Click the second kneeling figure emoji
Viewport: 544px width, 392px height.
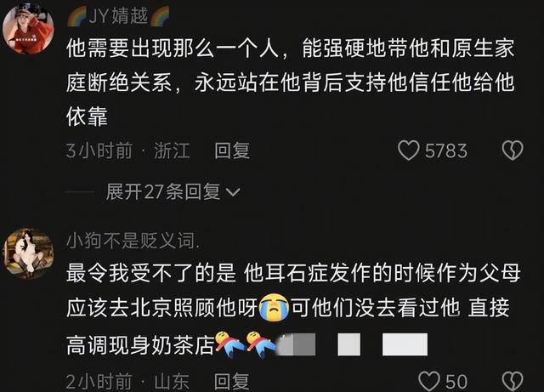point(261,344)
